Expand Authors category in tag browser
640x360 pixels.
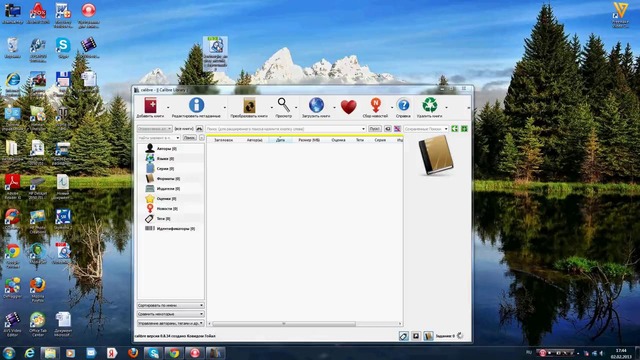coord(167,149)
